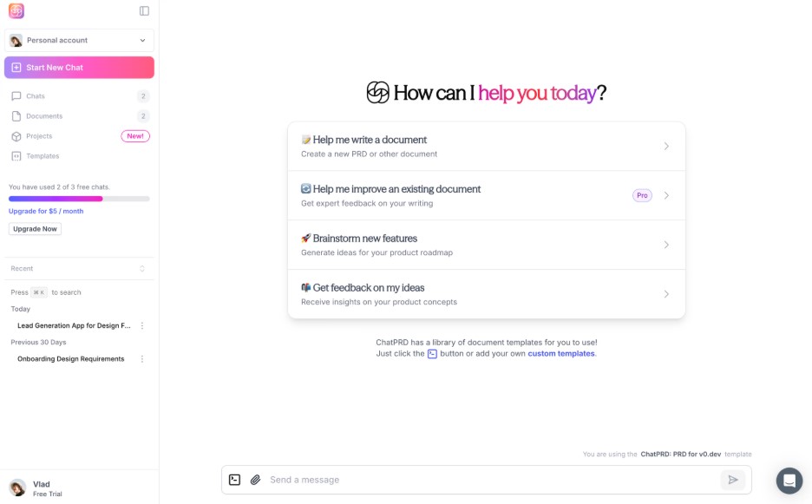Screen dimensions: 812x504
Task: Start a new chat
Action: click(x=79, y=68)
